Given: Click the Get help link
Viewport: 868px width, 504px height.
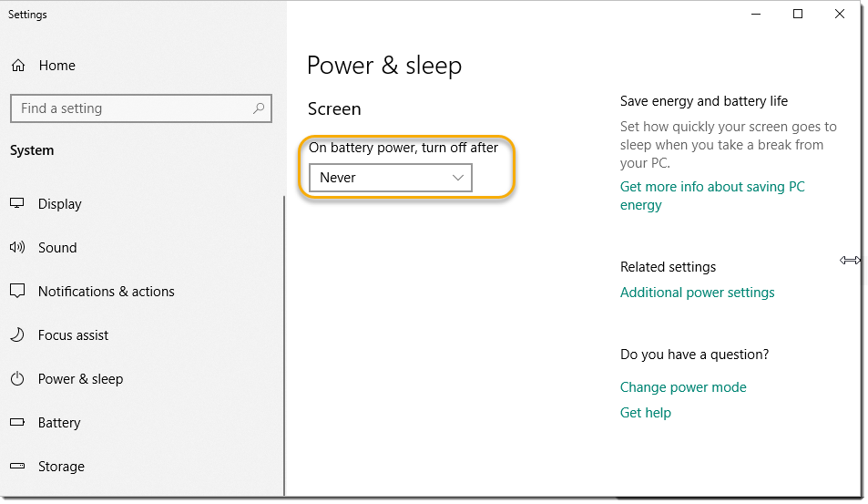Looking at the screenshot, I should (x=646, y=413).
